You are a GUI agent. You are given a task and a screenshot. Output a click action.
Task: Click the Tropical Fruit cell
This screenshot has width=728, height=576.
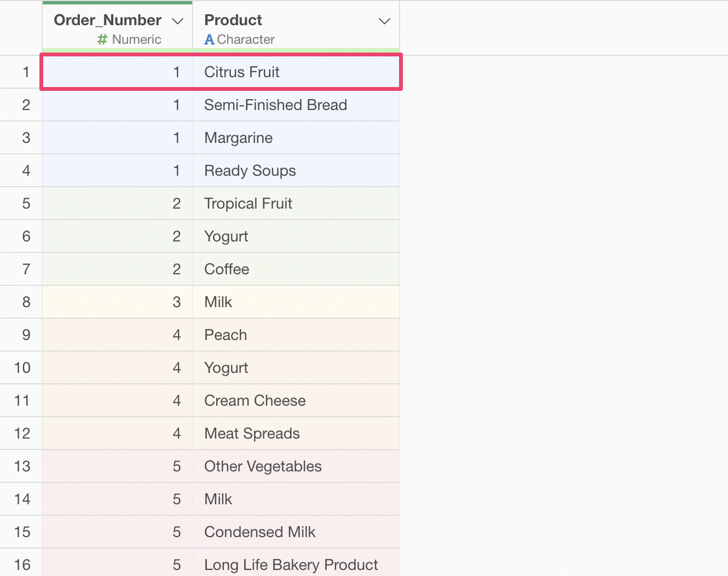tap(248, 204)
